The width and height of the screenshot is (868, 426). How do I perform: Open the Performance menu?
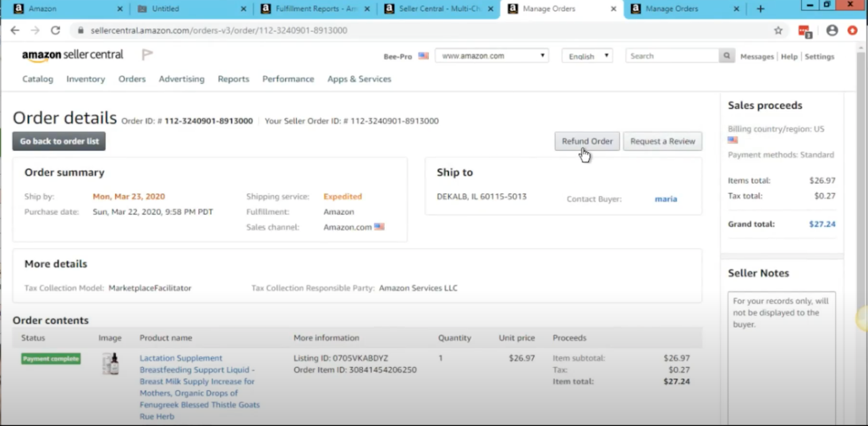pyautogui.click(x=288, y=79)
